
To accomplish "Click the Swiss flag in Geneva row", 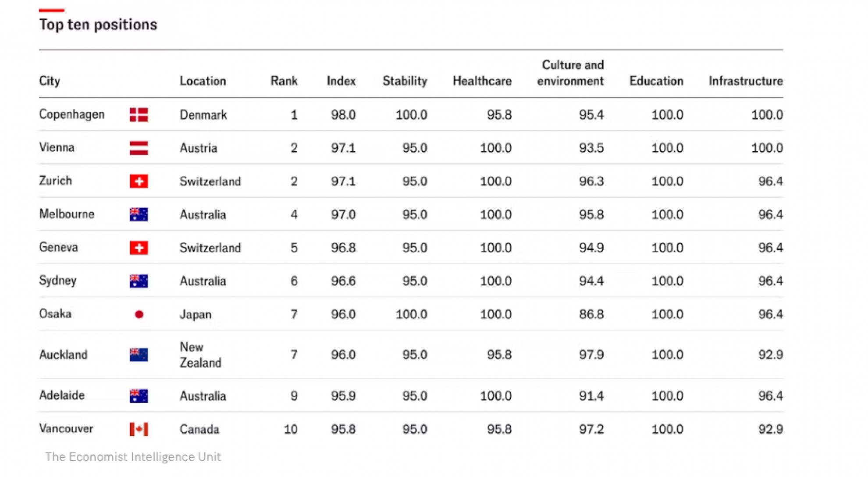I will click(139, 248).
